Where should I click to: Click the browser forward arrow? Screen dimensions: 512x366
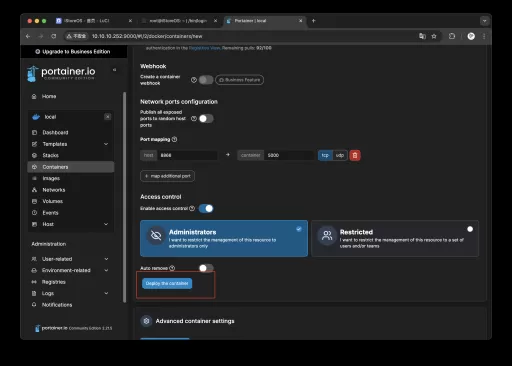tap(41, 36)
